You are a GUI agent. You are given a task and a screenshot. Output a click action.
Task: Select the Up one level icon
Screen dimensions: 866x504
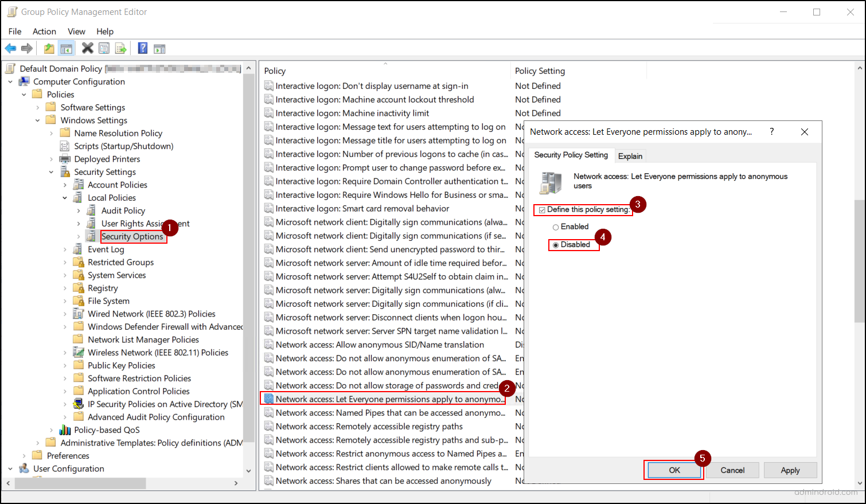[48, 48]
